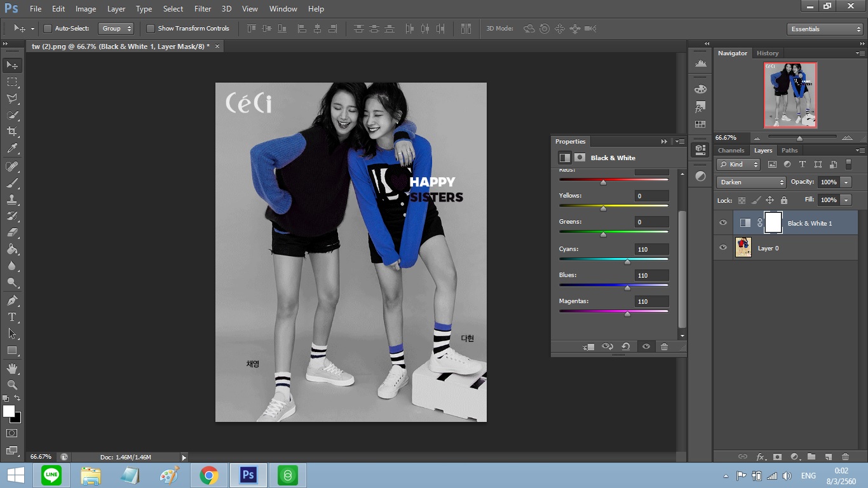
Task: Open Google Chrome from the taskbar
Action: [209, 475]
